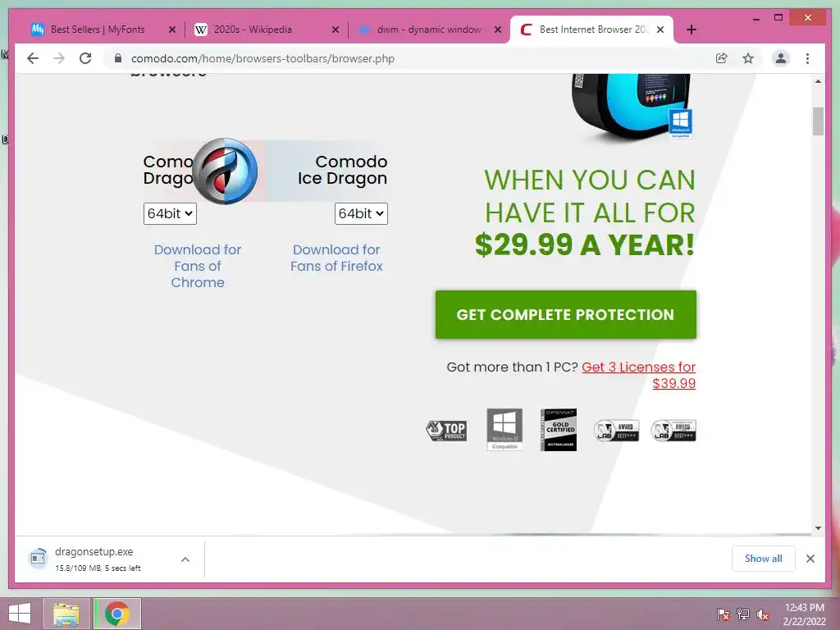Open Chrome three-dot menu

click(807, 58)
